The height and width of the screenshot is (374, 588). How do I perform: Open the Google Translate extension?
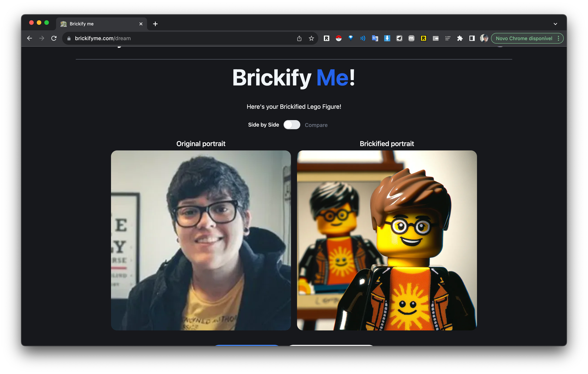(x=375, y=38)
